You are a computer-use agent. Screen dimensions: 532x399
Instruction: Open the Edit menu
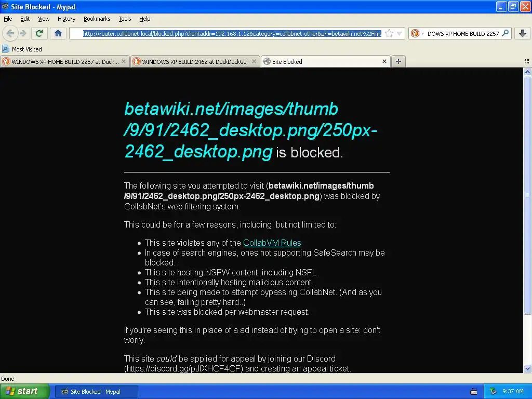(25, 19)
